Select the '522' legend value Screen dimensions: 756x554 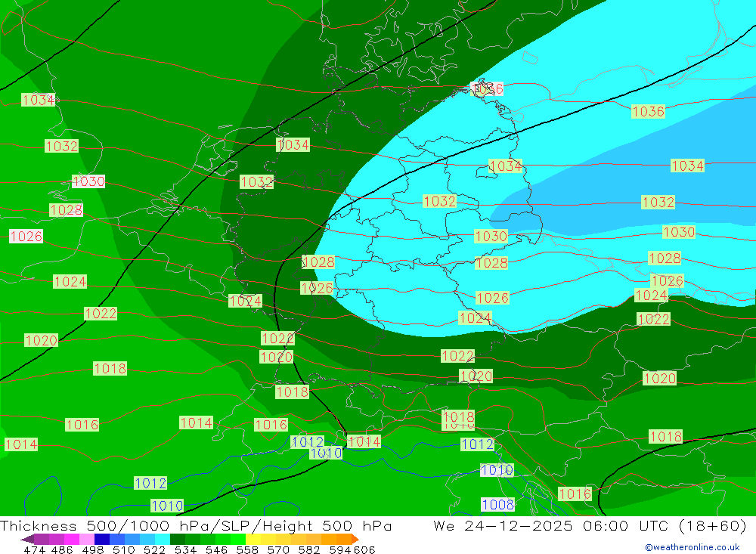tap(154, 549)
